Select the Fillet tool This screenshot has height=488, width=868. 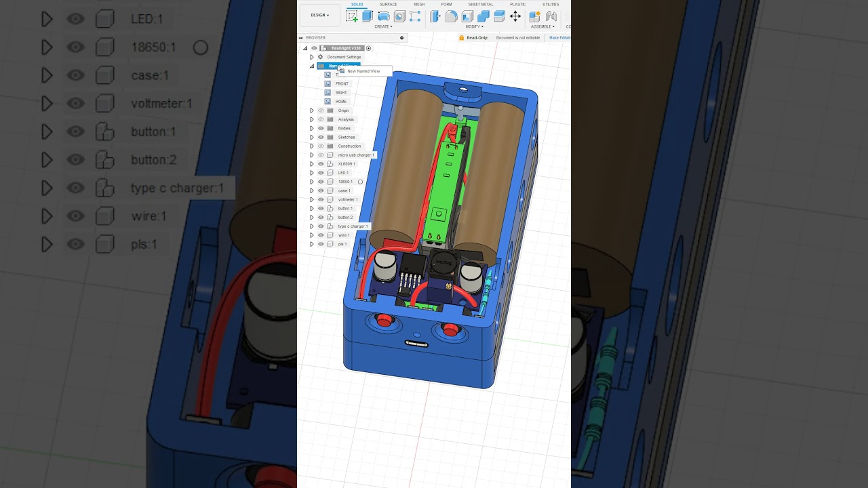tap(452, 16)
